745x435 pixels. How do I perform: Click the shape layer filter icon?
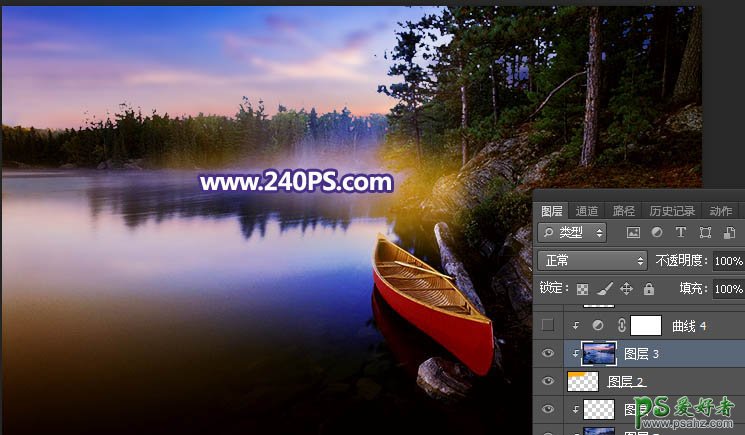pyautogui.click(x=705, y=232)
